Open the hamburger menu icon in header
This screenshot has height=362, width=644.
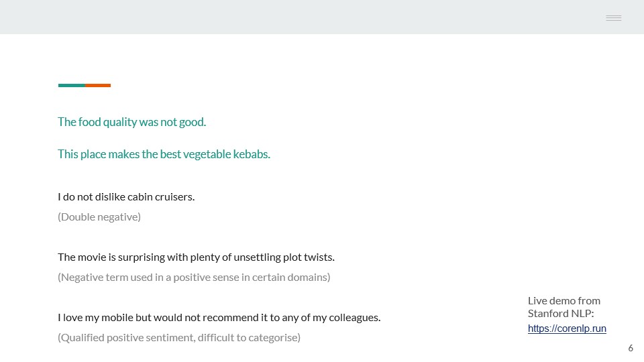click(x=614, y=17)
